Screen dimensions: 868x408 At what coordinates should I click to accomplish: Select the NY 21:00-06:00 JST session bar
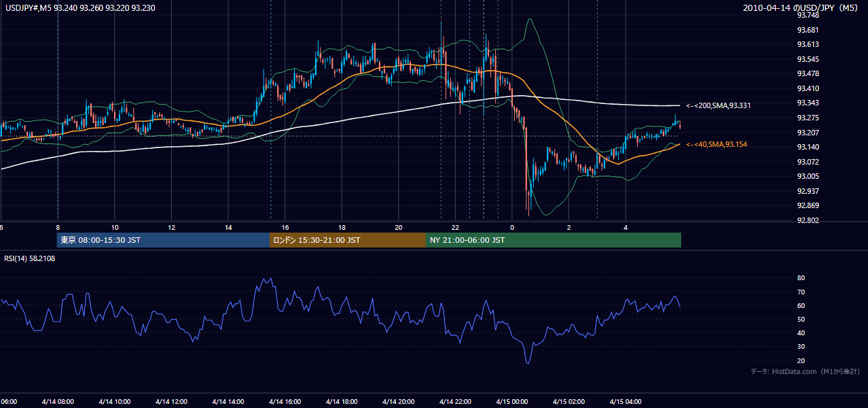(554, 240)
